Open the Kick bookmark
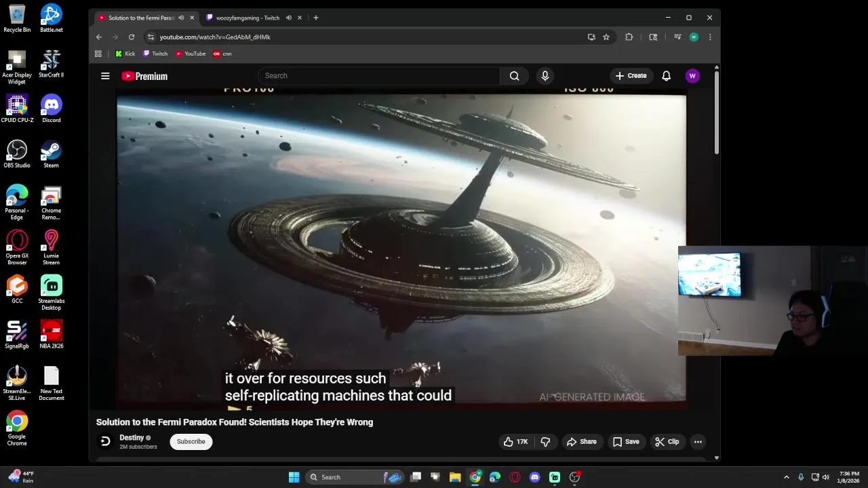 click(125, 54)
